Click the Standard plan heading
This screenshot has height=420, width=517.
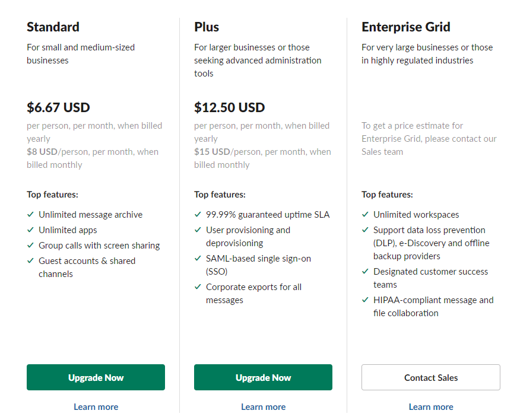tap(53, 27)
